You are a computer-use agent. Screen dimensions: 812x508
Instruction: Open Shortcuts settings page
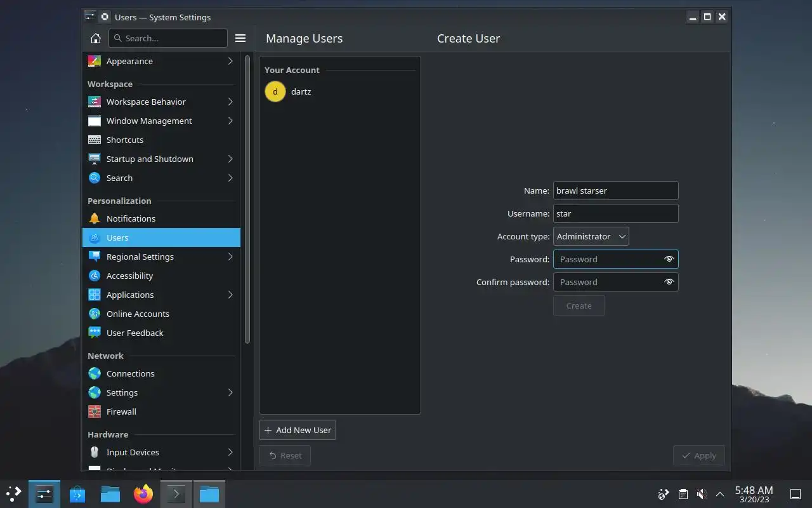161,140
